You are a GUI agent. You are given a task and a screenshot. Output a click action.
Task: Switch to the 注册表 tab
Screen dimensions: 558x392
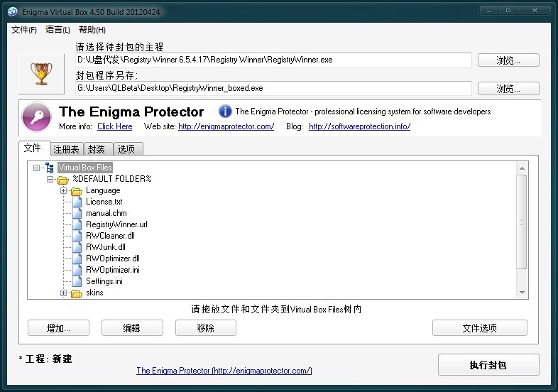[67, 149]
